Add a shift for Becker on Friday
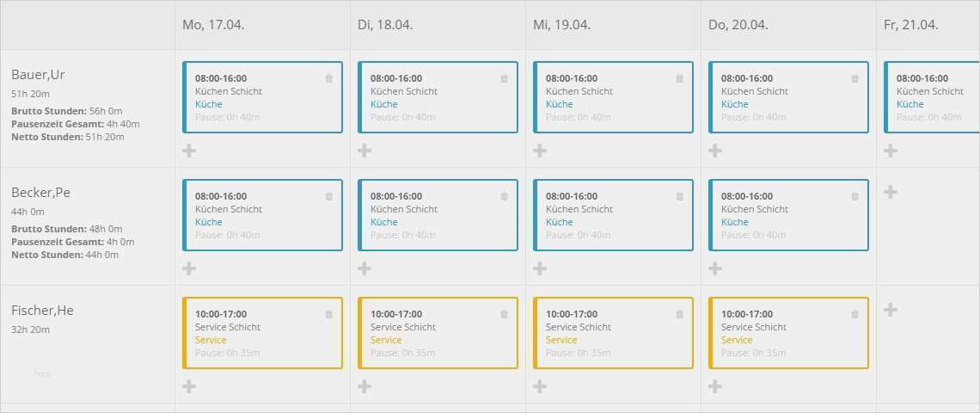980x413 pixels. 891,192
